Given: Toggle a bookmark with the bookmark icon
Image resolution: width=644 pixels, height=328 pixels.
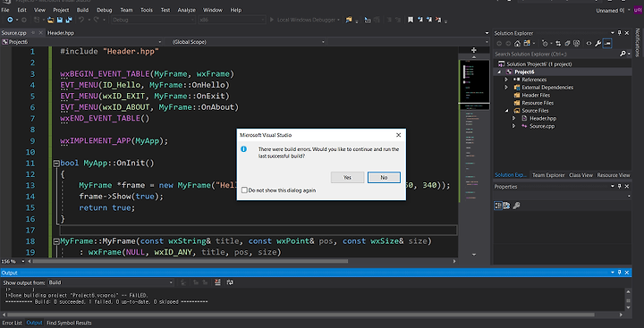Looking at the screenshot, I should 411,20.
